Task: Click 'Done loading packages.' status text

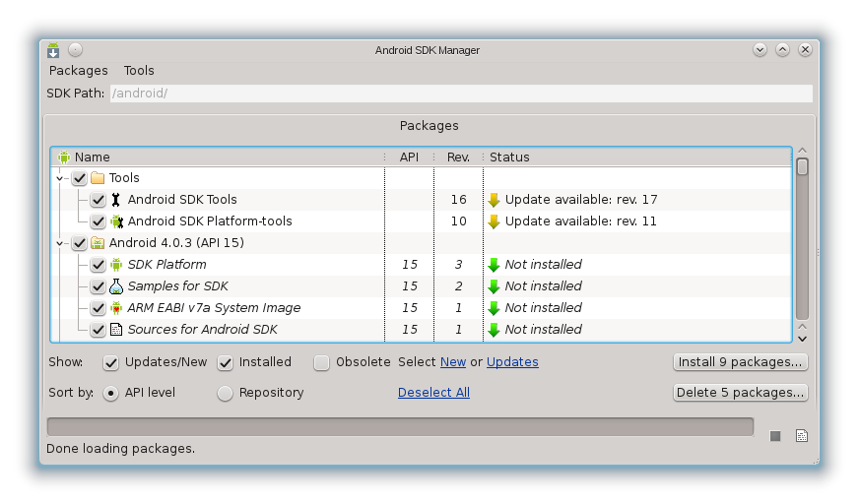Action: point(120,449)
